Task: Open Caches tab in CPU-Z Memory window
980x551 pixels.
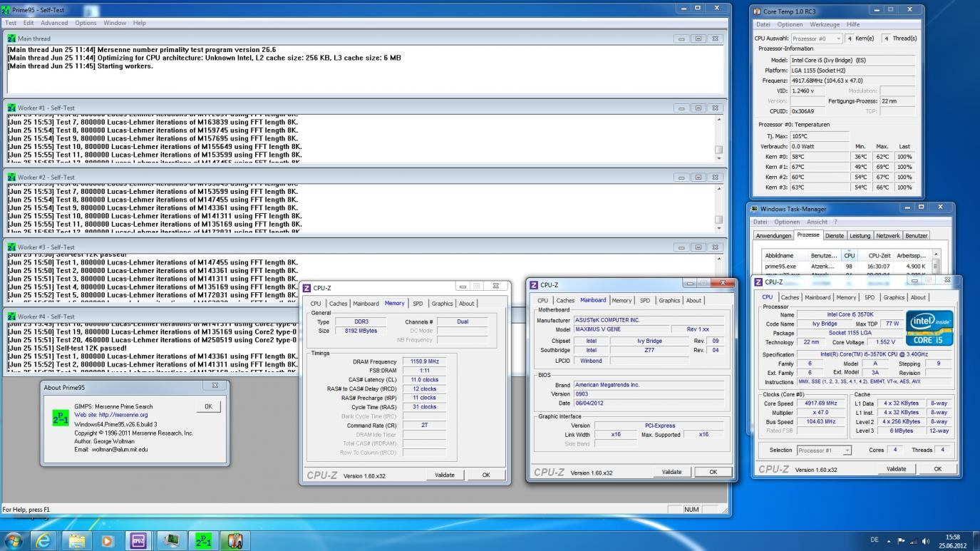Action: tap(339, 304)
